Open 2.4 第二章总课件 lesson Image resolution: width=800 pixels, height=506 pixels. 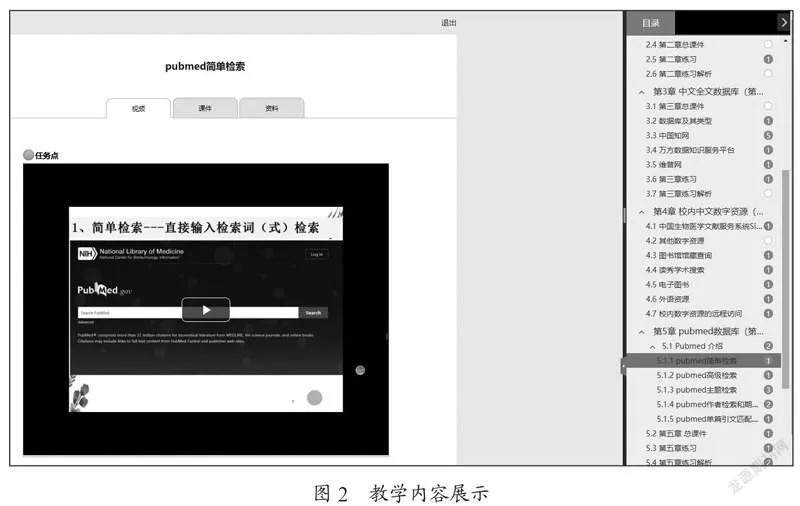[x=674, y=44]
